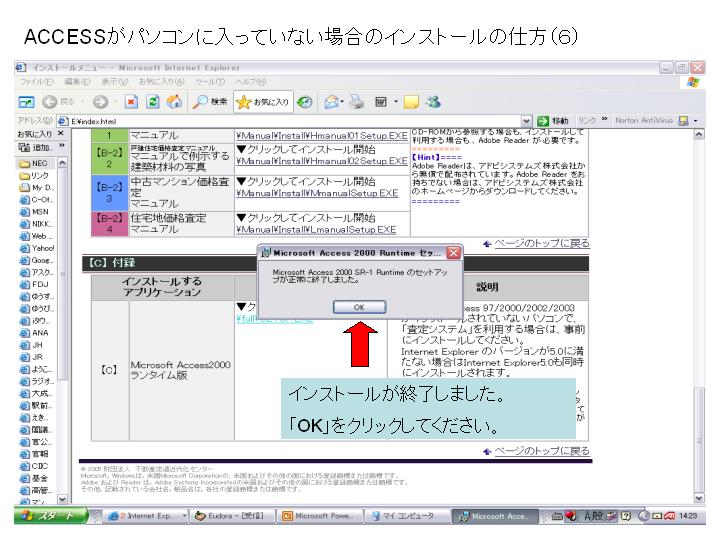
Task: Toggle the Favorites (お気に入り) toolbar button
Action: (263, 102)
